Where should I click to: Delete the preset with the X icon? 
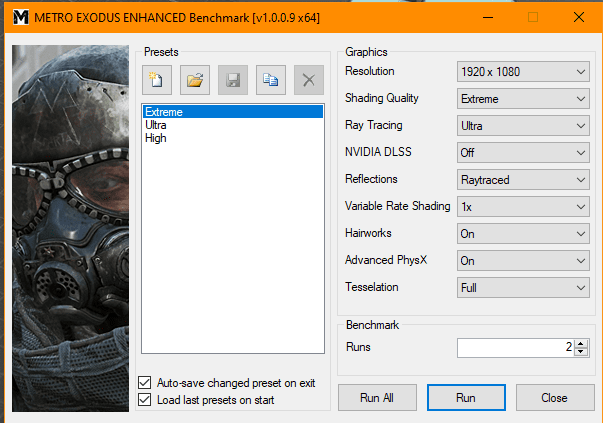tap(309, 80)
